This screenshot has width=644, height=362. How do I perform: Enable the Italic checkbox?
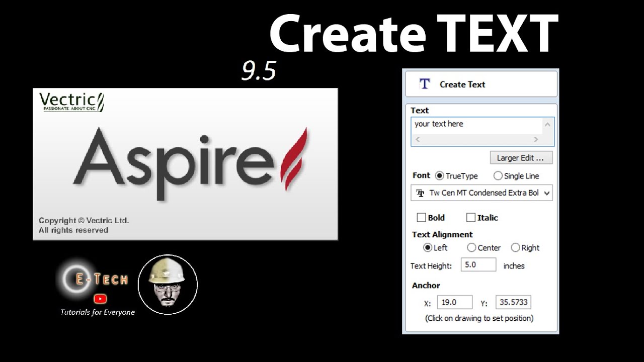[470, 218]
